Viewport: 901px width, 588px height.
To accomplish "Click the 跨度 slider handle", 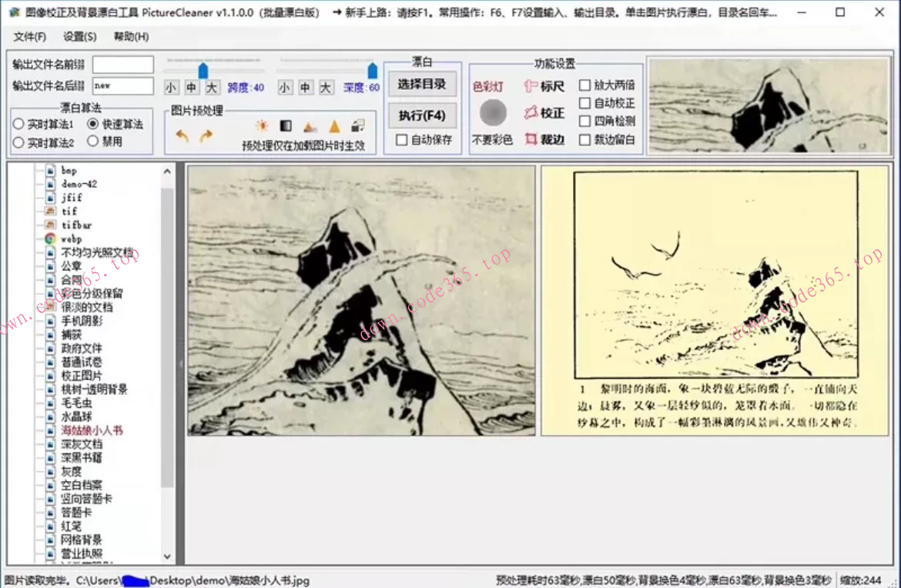I will (203, 71).
